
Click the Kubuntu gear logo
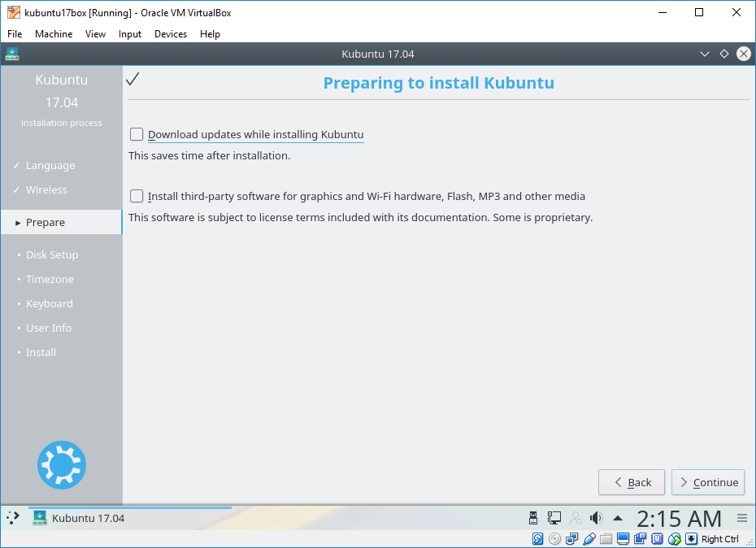coord(62,465)
